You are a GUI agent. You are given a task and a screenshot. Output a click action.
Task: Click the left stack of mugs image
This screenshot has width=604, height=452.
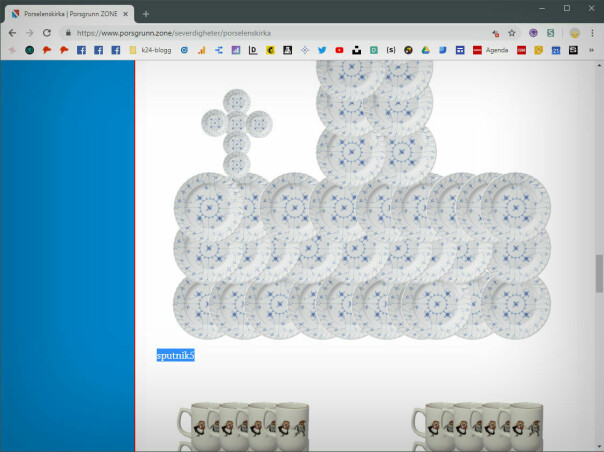coord(243,427)
